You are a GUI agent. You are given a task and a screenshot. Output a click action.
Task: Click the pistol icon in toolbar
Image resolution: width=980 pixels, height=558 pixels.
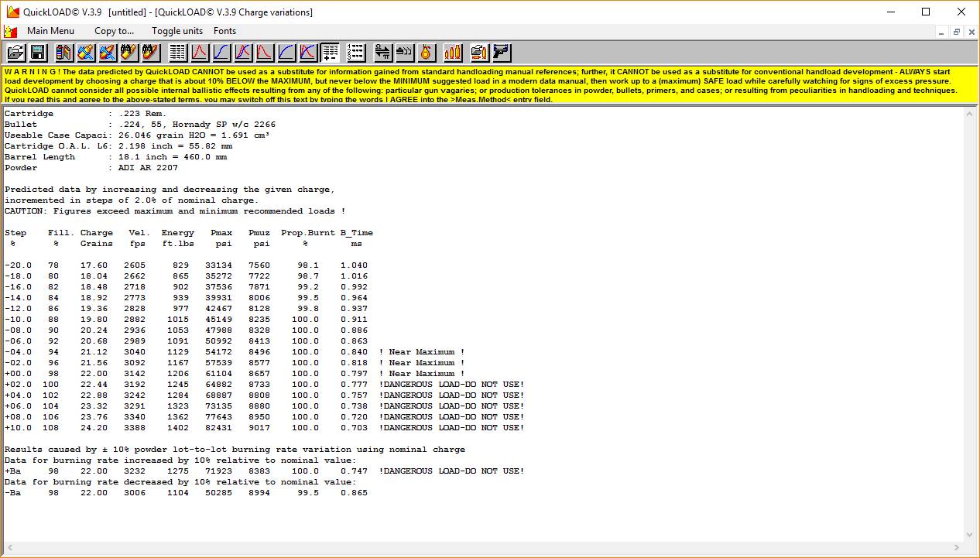(502, 53)
